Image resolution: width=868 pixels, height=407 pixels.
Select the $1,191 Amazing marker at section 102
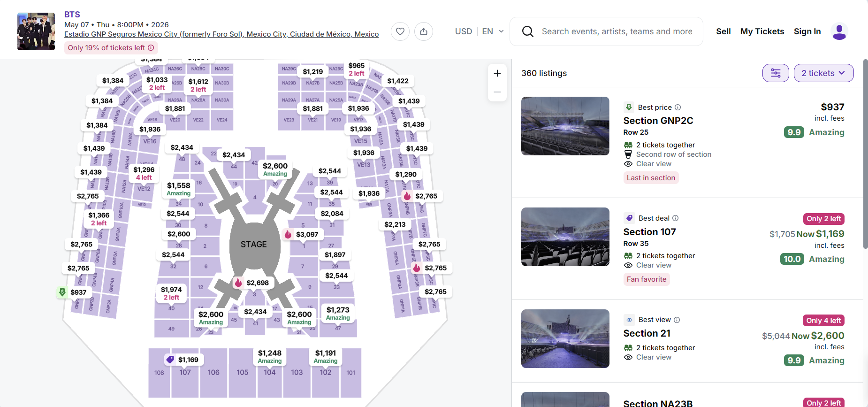point(326,357)
